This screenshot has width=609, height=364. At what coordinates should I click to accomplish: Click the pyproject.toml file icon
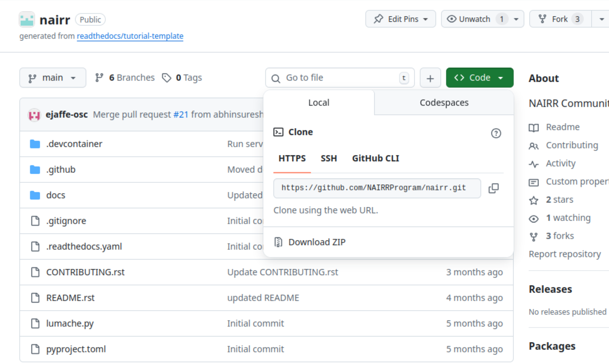[x=35, y=349]
